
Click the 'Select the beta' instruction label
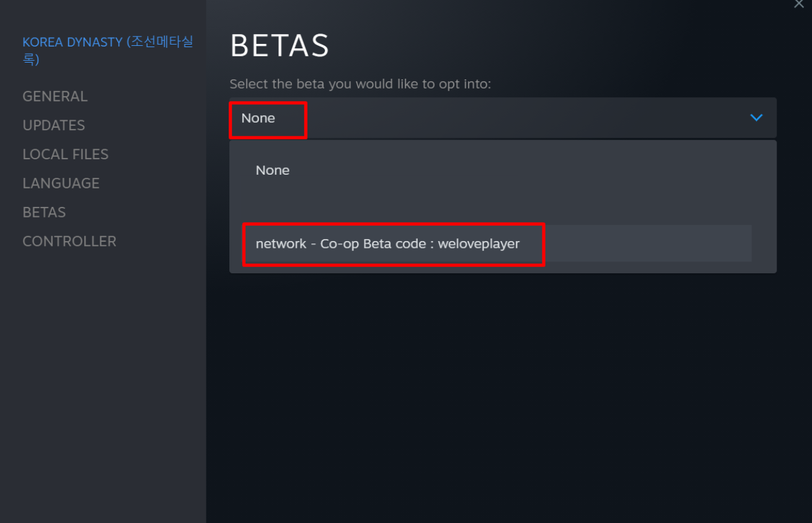(x=360, y=84)
